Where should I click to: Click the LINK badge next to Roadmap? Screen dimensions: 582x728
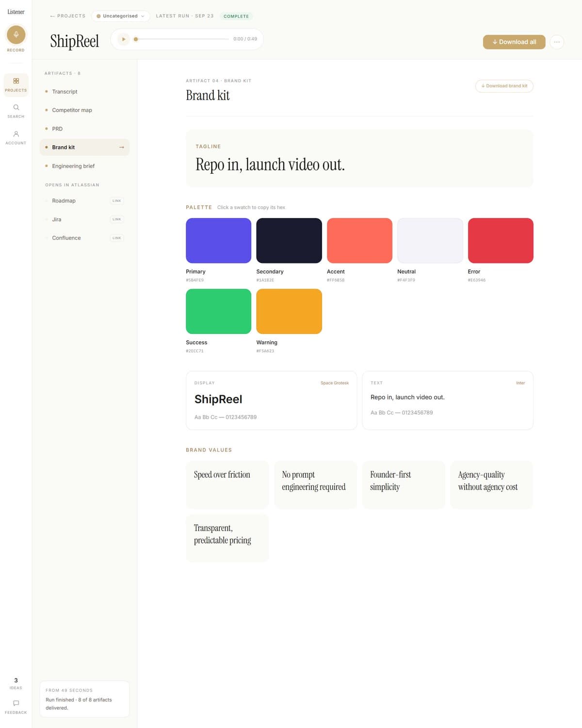click(x=117, y=200)
